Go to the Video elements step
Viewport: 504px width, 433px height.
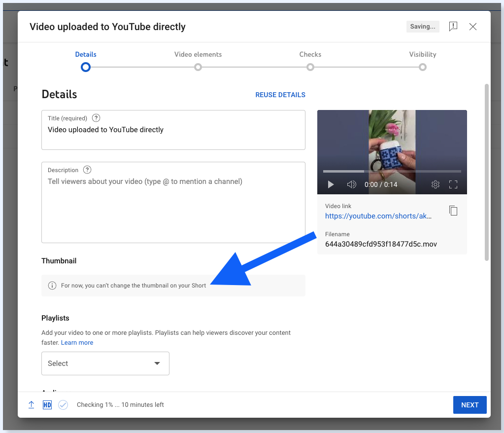[x=198, y=61]
